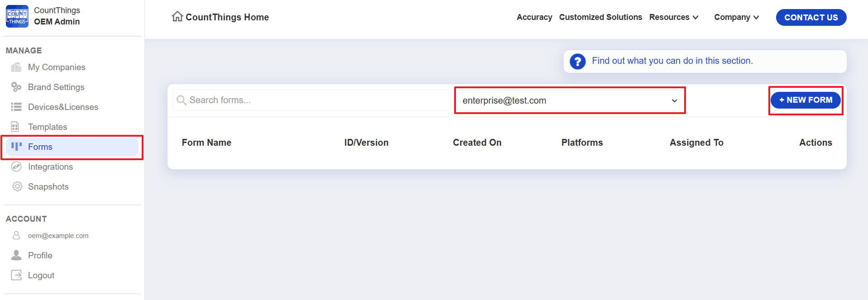Click the Brand Settings gears icon
868x300 pixels.
point(16,87)
